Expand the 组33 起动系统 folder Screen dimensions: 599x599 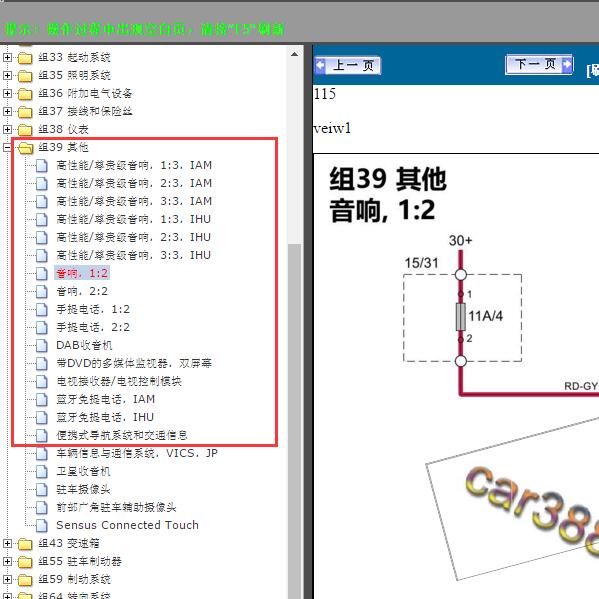pos(7,57)
